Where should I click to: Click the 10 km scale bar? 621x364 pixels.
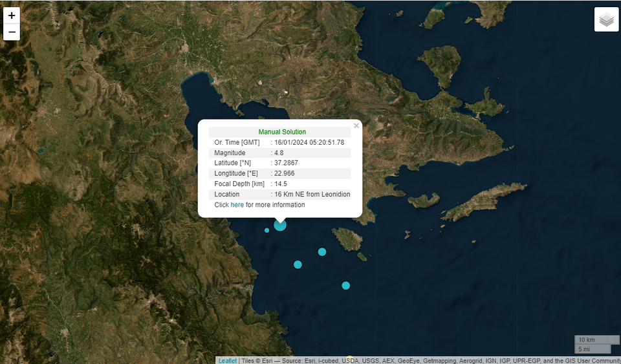click(x=596, y=340)
